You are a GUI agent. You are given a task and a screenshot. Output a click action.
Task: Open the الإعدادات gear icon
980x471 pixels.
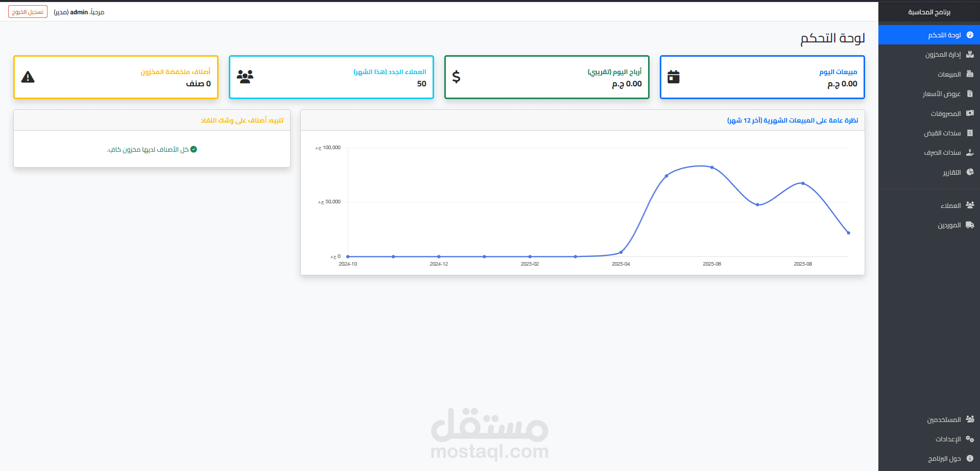pos(970,439)
